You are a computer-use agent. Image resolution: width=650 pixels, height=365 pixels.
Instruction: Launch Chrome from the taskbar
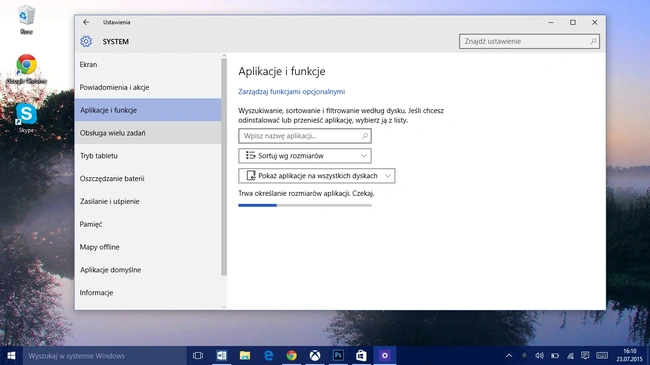tap(291, 356)
